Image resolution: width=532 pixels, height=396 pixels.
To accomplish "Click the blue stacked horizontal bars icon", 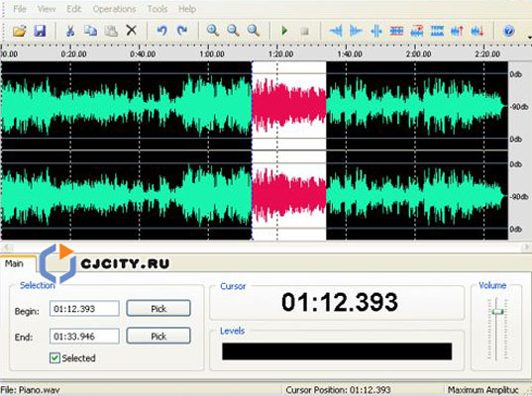I will click(x=437, y=32).
